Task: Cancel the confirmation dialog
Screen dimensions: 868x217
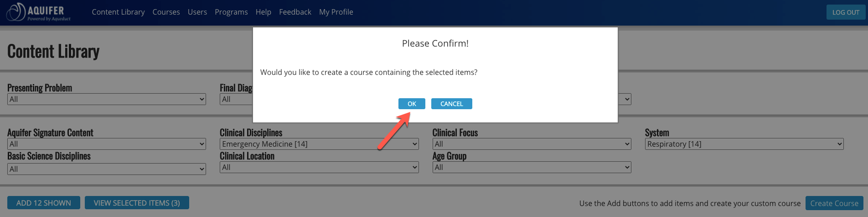Action: pyautogui.click(x=451, y=104)
